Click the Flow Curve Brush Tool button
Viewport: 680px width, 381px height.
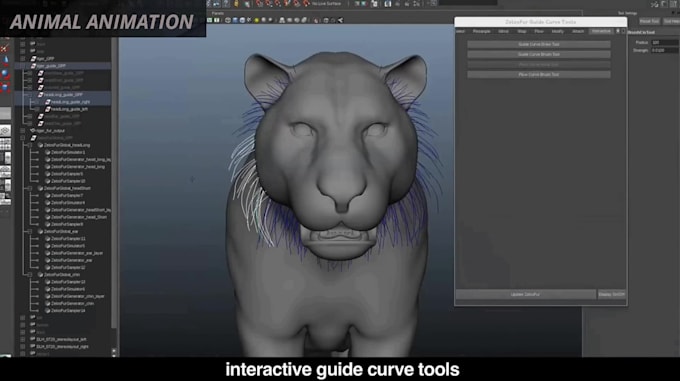click(x=539, y=75)
